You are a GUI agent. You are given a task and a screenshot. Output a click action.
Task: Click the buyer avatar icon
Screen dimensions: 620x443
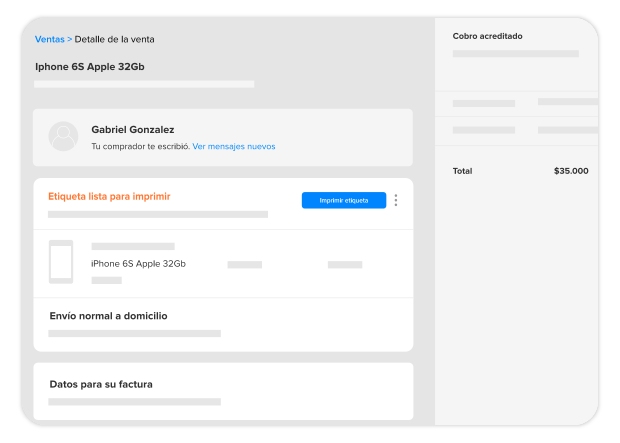click(63, 136)
